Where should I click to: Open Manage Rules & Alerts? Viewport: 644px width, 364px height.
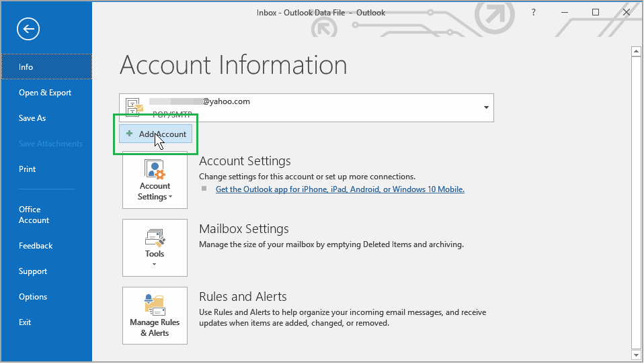click(x=155, y=316)
